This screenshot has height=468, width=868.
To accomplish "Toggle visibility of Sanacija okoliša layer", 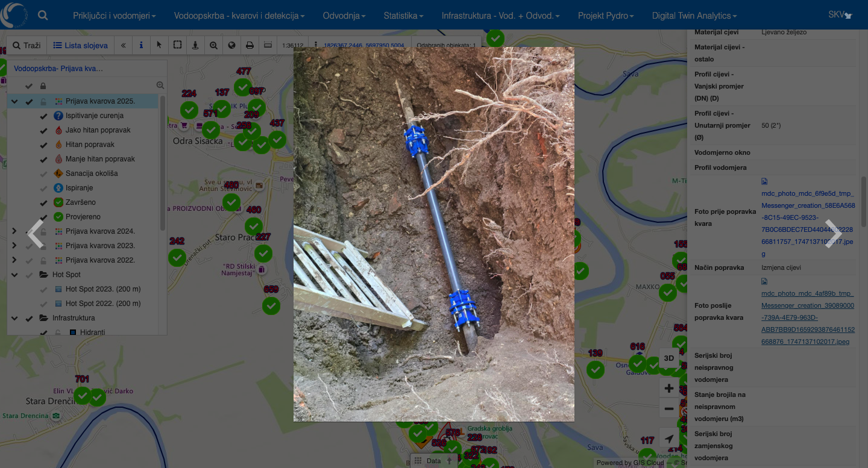I will click(x=43, y=173).
